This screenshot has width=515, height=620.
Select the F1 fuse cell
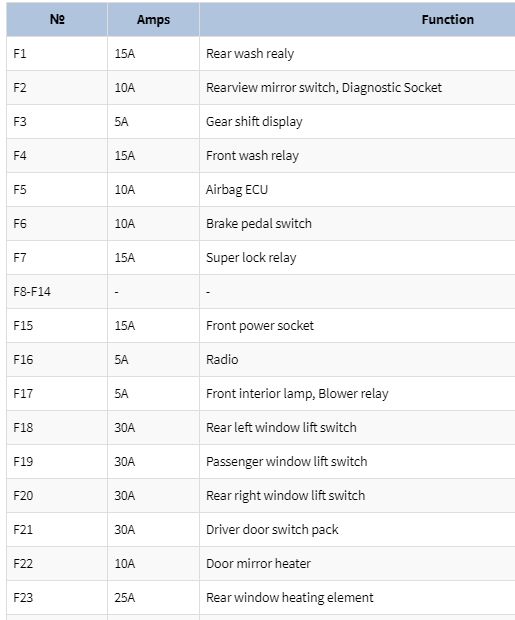(57, 53)
